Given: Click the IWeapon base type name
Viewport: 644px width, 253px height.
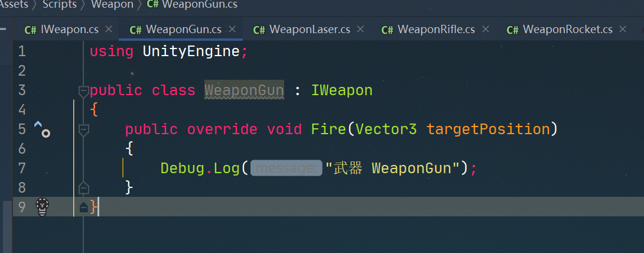Looking at the screenshot, I should click(341, 90).
